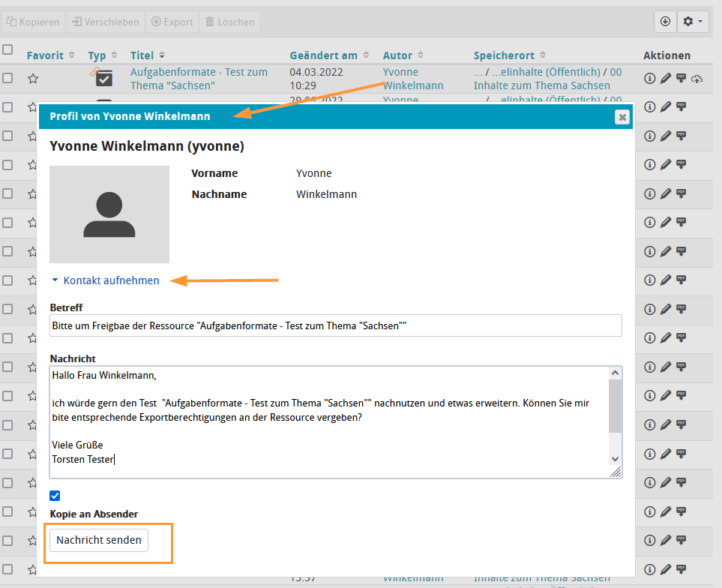Click the test type icon in first row

coord(103,78)
